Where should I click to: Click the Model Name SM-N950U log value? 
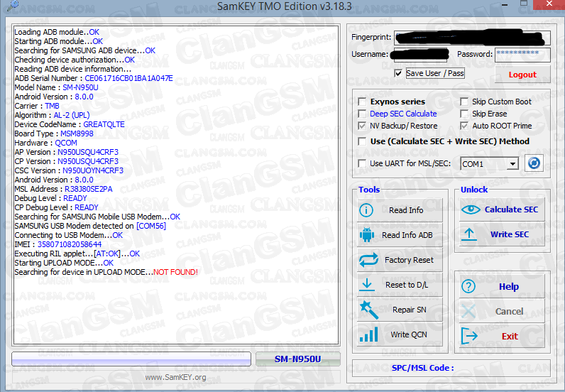[80, 87]
